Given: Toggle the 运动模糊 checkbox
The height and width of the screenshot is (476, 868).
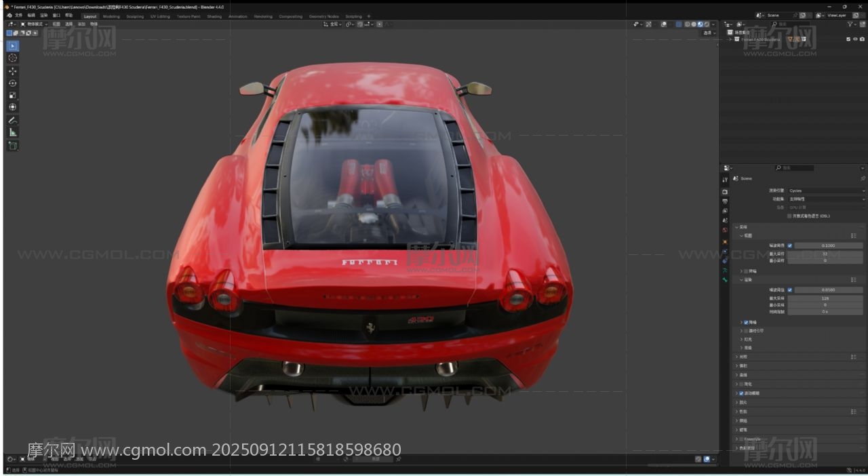Looking at the screenshot, I should 741,393.
